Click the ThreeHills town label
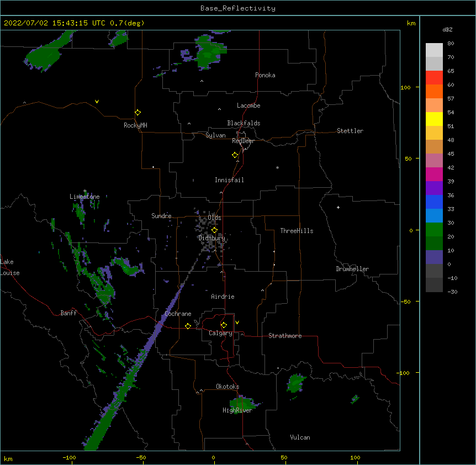 point(297,231)
